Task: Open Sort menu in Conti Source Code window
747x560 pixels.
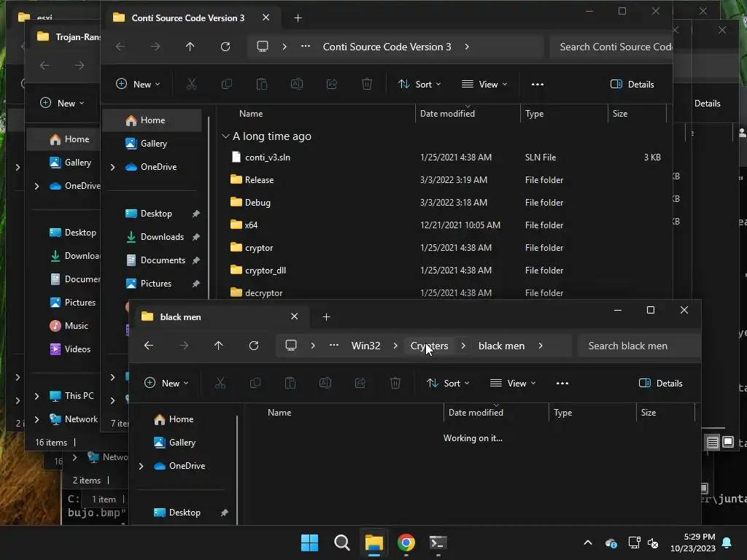Action: pos(419,85)
